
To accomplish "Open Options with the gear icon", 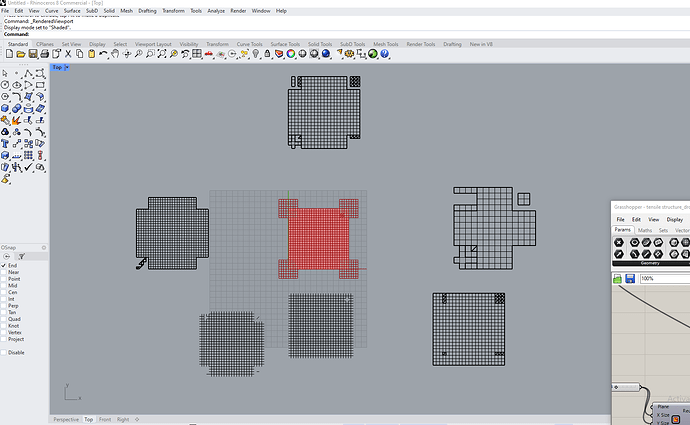I will pyautogui.click(x=349, y=54).
